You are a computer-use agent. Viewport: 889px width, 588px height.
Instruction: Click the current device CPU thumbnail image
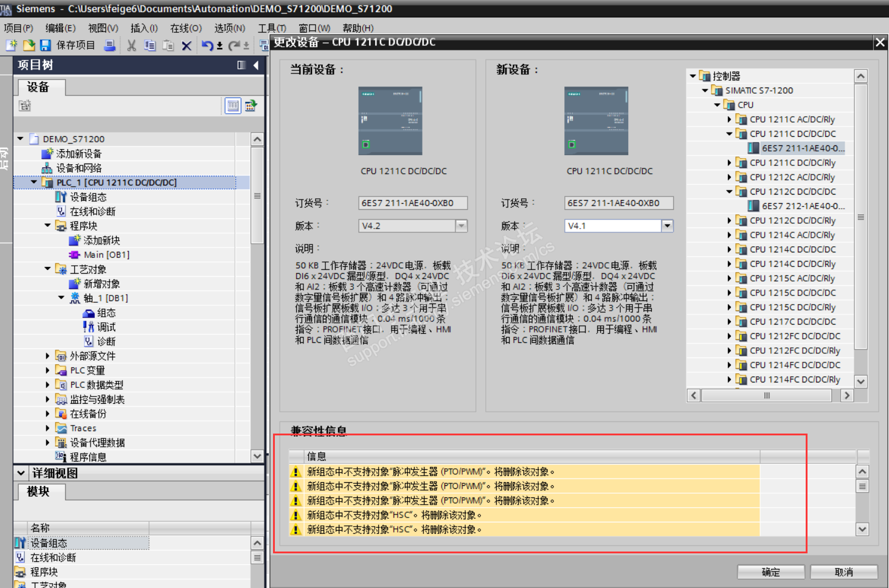pyautogui.click(x=390, y=121)
